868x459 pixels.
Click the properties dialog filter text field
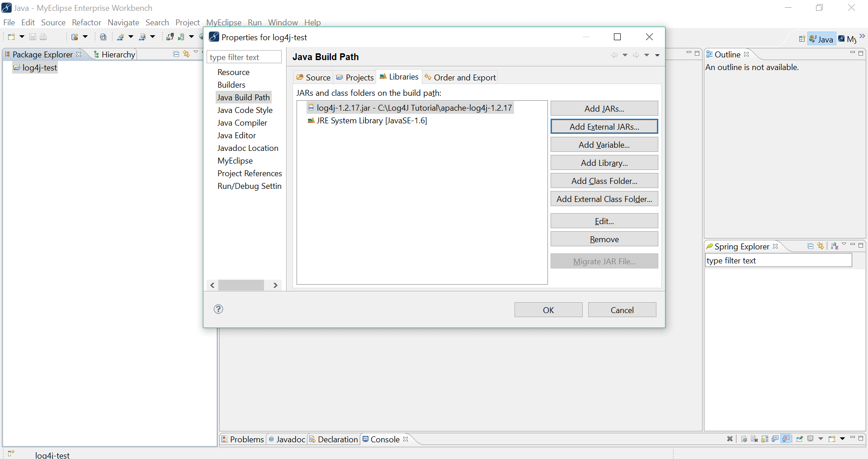tap(244, 57)
